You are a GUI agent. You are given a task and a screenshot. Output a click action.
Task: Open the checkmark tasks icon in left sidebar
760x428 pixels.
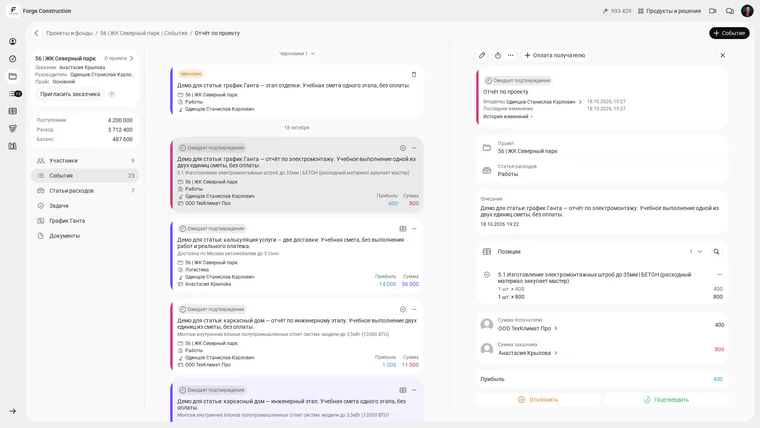pyautogui.click(x=13, y=59)
